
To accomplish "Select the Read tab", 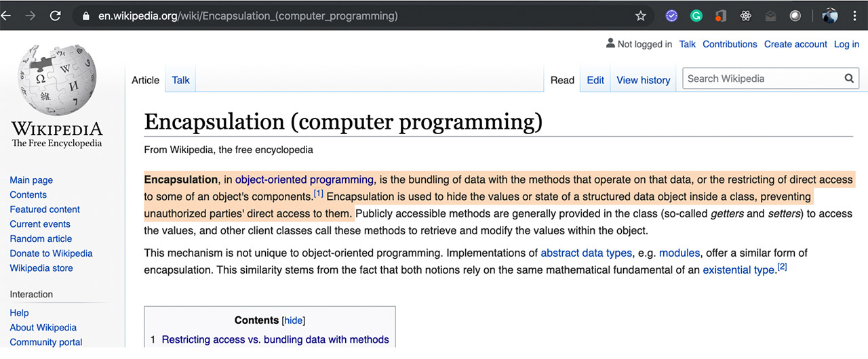I will (562, 80).
